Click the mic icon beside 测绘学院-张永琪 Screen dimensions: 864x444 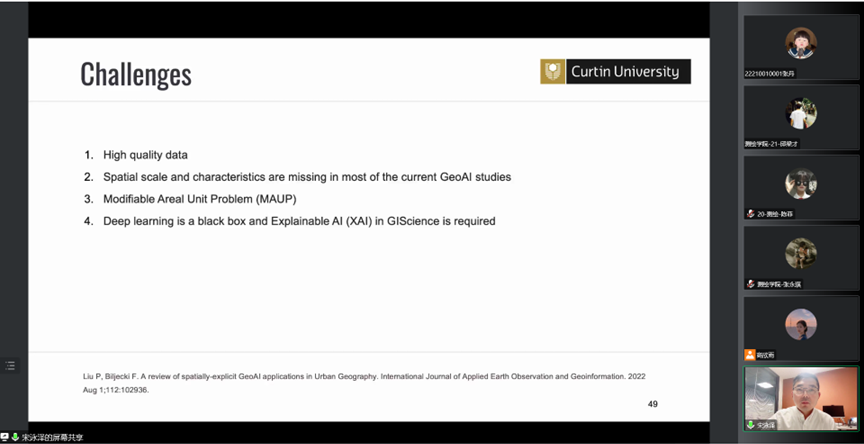[750, 284]
